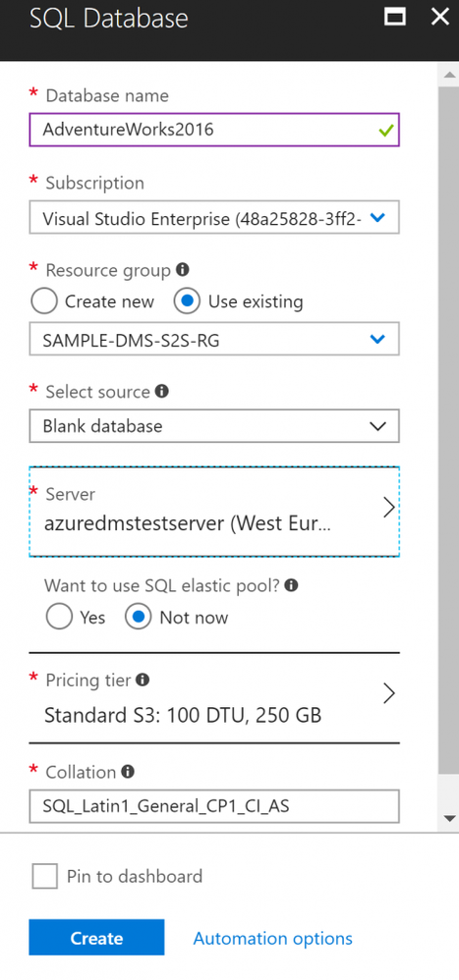Select Not now for elastic pool
Image resolution: width=459 pixels, height=980 pixels.
pos(139,618)
